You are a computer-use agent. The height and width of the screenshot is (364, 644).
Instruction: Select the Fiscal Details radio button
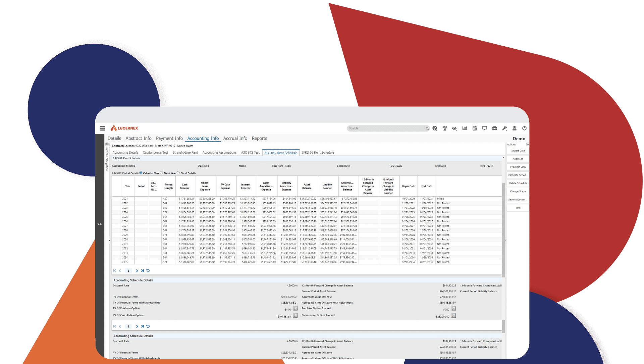[178, 173]
